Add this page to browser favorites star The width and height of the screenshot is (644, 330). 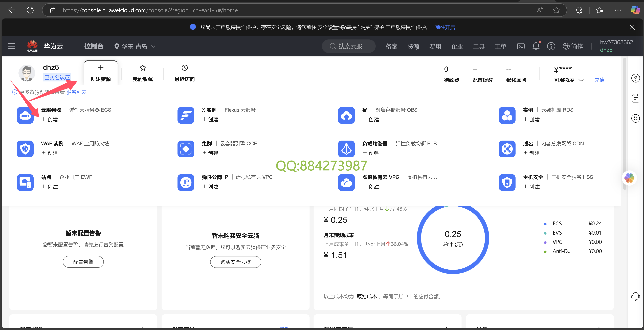click(557, 10)
